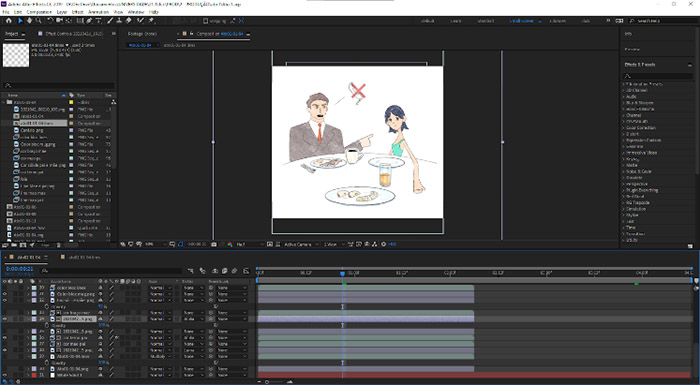Click the current timecode 0:00:00:21 display
700x385 pixels.
click(x=20, y=269)
